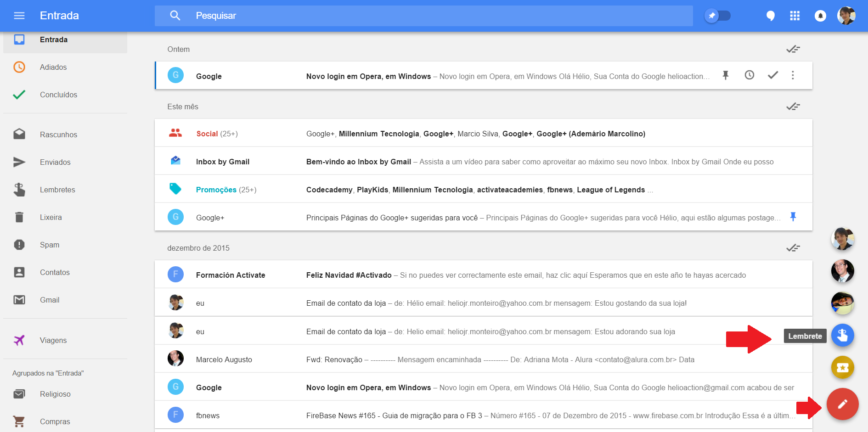
Task: Open the account profile picture in header
Action: click(x=846, y=16)
